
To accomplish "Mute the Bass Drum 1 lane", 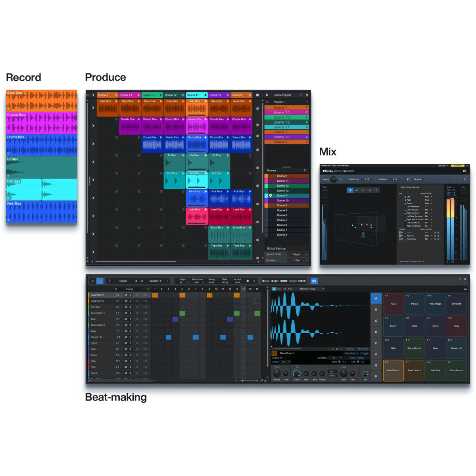I will (126, 295).
